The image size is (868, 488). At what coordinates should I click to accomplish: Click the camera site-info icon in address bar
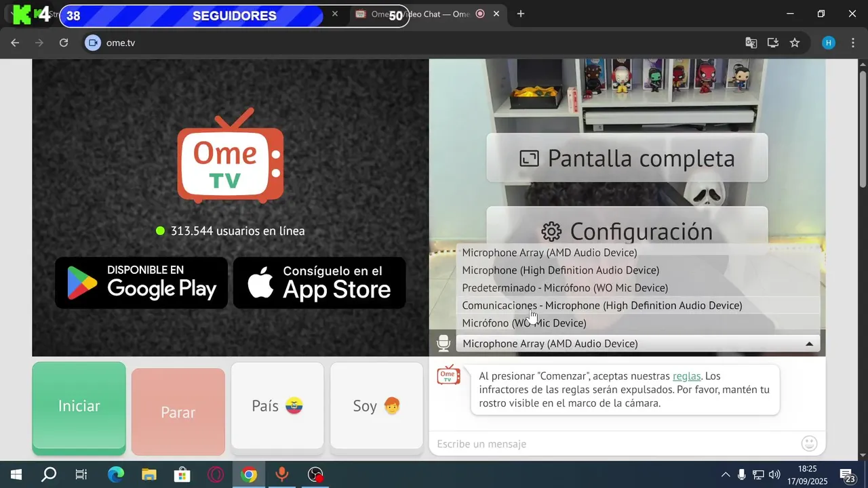[x=93, y=43]
